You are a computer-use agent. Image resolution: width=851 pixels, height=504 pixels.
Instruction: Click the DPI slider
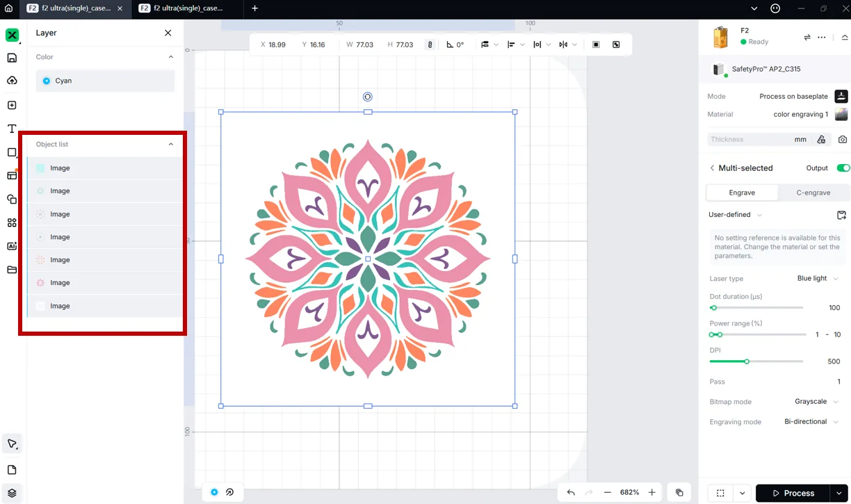756,361
